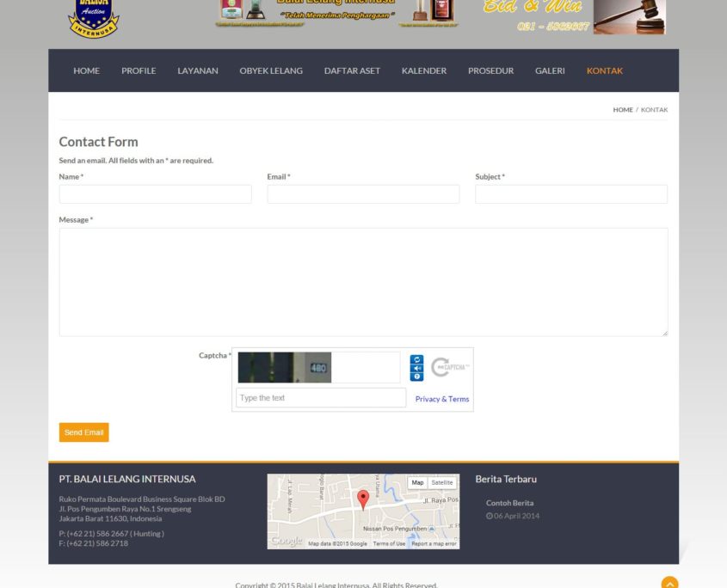Image resolution: width=727 pixels, height=588 pixels.
Task: Go to Daftar Aset page
Action: (352, 70)
